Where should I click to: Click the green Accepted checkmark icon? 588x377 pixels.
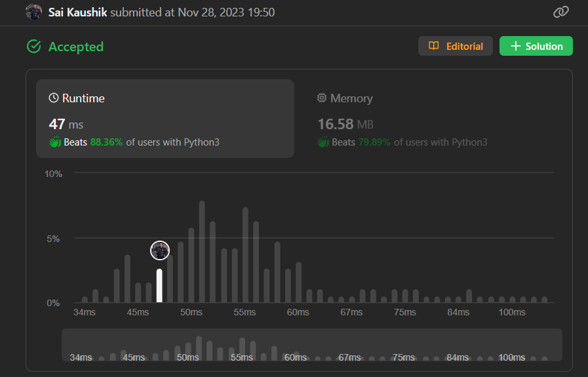pos(33,47)
